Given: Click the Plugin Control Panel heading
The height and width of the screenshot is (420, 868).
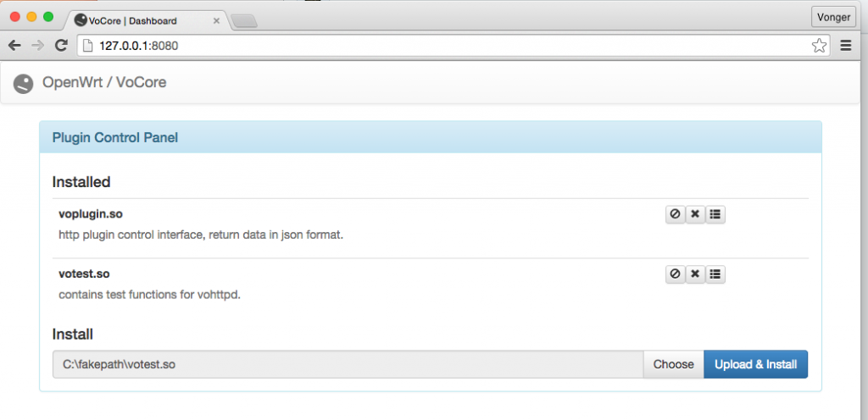Looking at the screenshot, I should point(115,138).
